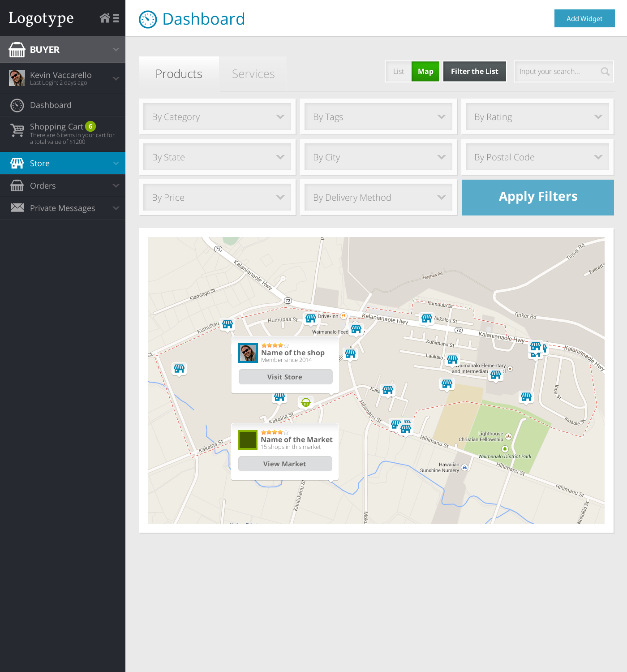Expand Kevin Vaccarello user menu chevron

pyautogui.click(x=116, y=78)
